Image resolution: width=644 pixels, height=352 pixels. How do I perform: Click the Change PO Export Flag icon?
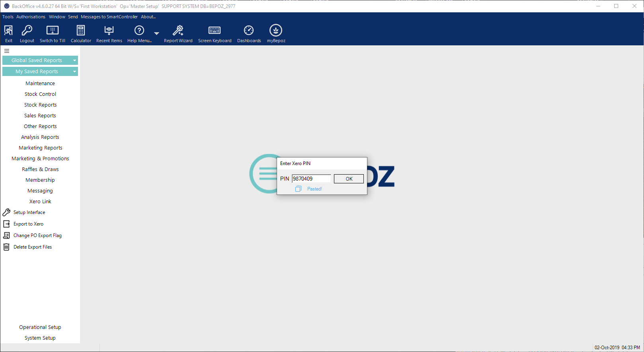point(6,235)
